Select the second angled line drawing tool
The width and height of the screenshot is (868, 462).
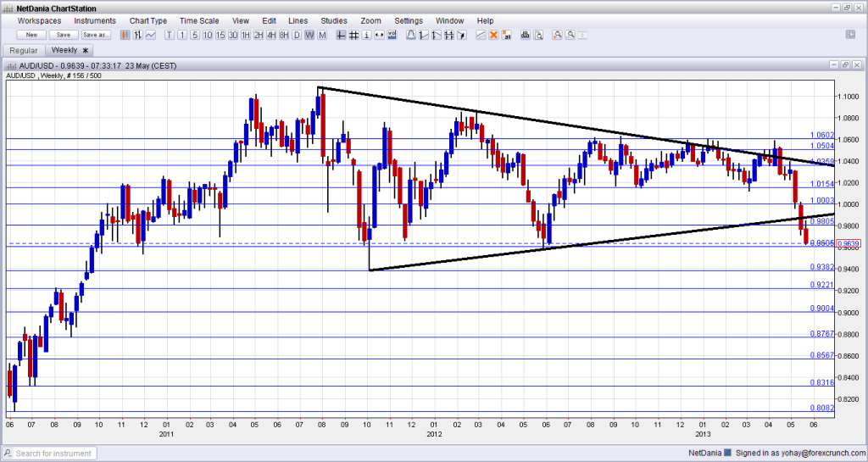coord(437,35)
